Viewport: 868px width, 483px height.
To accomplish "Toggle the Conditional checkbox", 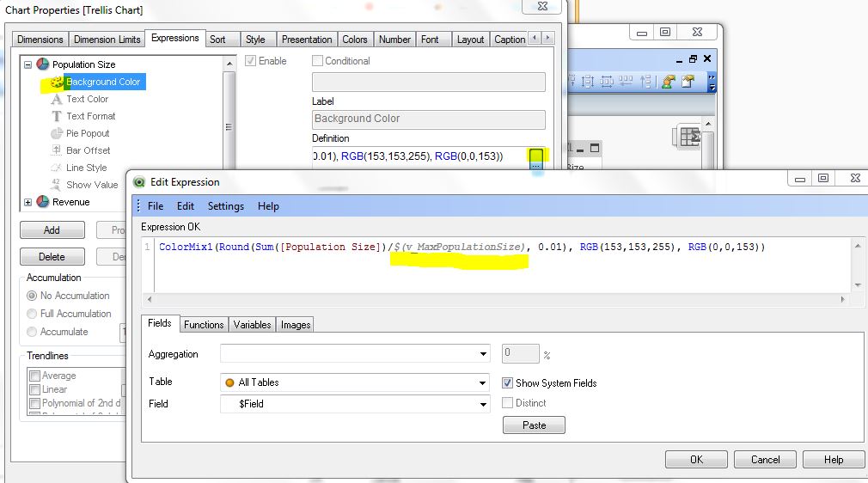I will 317,61.
